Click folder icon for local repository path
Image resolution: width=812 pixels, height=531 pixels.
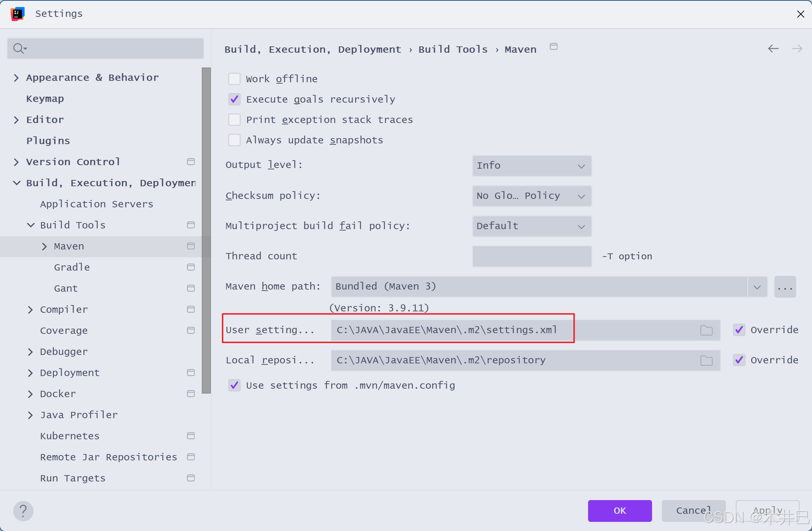point(706,361)
